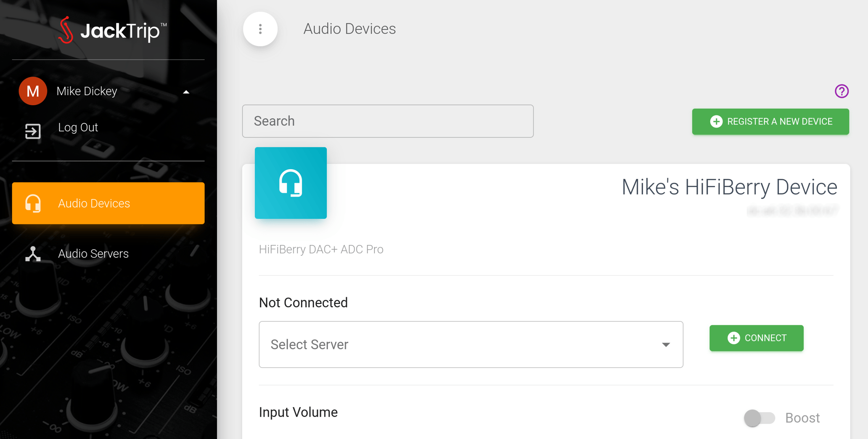Click the Mike's HiFiBerry Device title
The image size is (868, 439).
pyautogui.click(x=729, y=187)
